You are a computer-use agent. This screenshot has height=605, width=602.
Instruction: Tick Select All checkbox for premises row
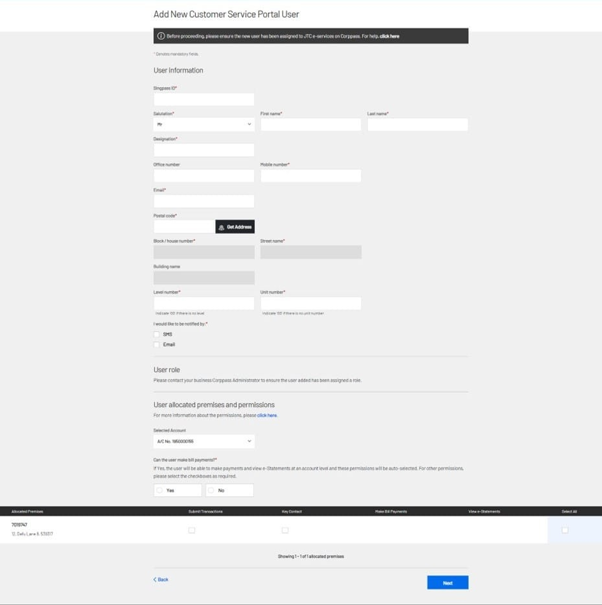click(565, 530)
